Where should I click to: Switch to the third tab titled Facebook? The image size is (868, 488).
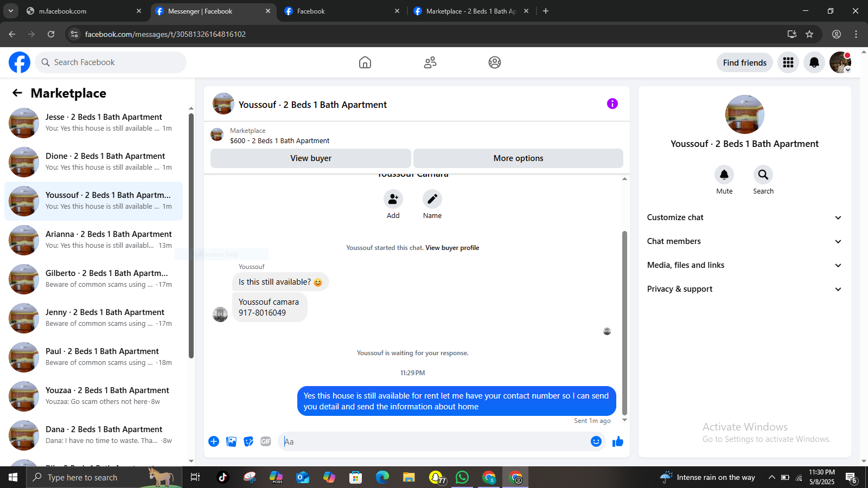coord(342,11)
